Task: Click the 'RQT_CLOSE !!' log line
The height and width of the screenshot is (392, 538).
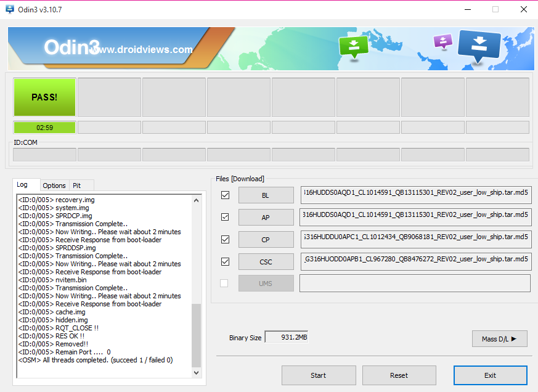Action: 59,328
